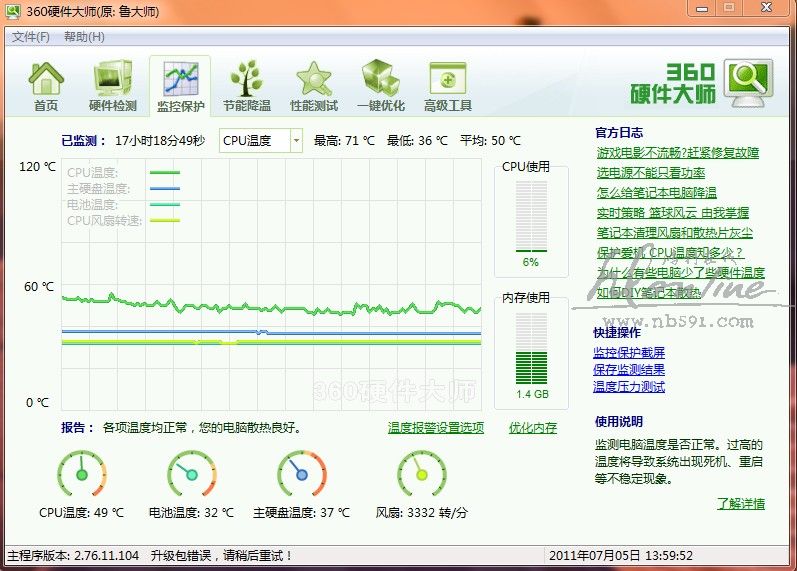Click the CPU温度 gauge dial
The height and width of the screenshot is (571, 797).
82,474
